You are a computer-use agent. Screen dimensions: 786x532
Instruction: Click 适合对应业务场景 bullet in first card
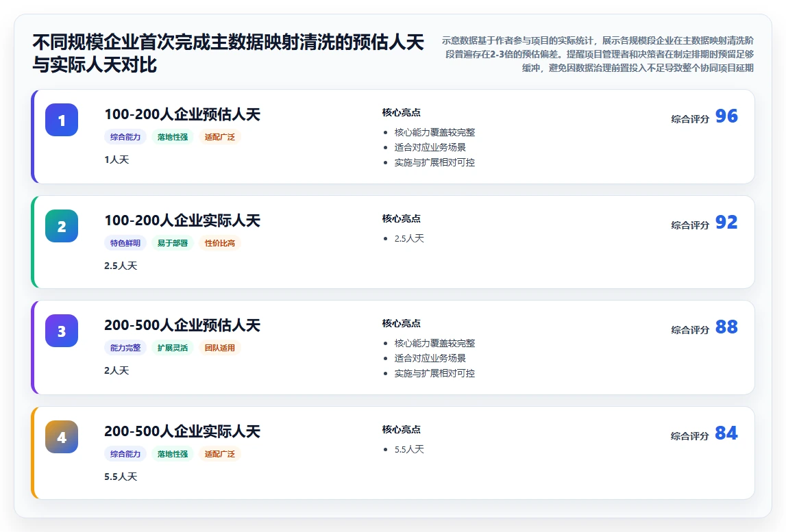pos(430,147)
